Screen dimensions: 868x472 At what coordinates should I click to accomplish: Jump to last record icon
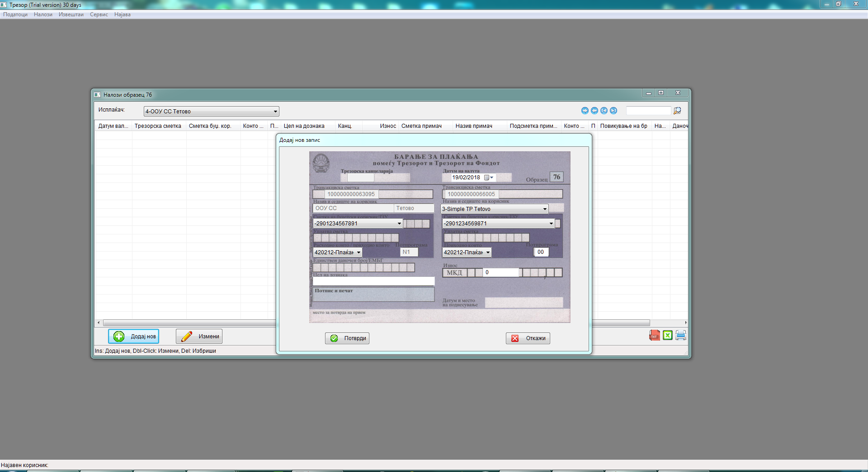pos(613,111)
